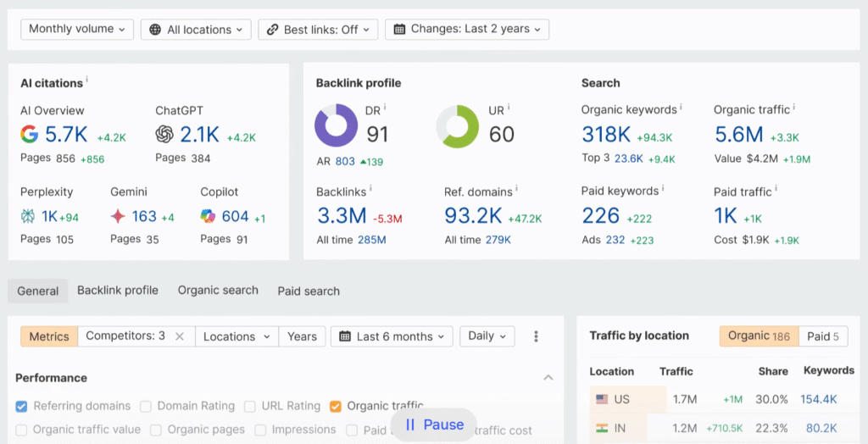Open the Monthly volume dropdown
This screenshot has height=444, width=868.
77,29
